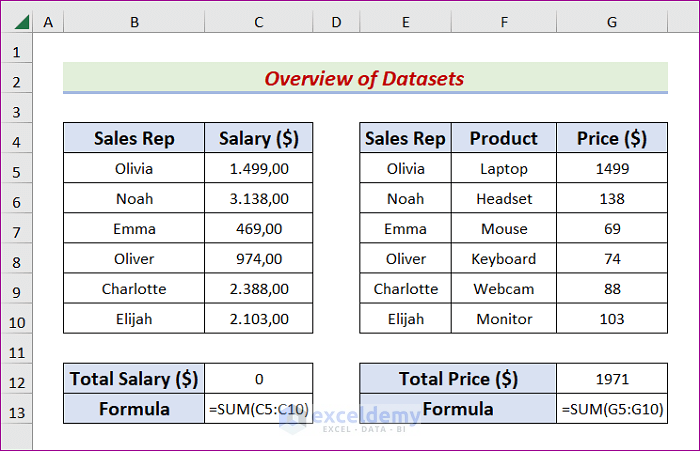Select the Total Price value 1971

click(612, 379)
